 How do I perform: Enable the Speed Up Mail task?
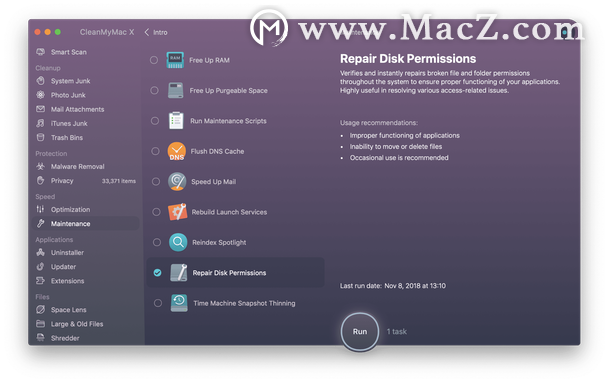tap(156, 181)
